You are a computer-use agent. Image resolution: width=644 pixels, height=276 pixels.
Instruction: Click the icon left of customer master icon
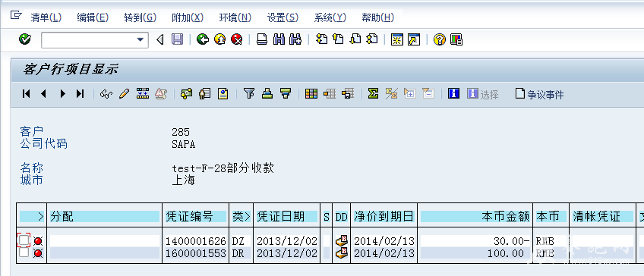pyautogui.click(x=187, y=94)
